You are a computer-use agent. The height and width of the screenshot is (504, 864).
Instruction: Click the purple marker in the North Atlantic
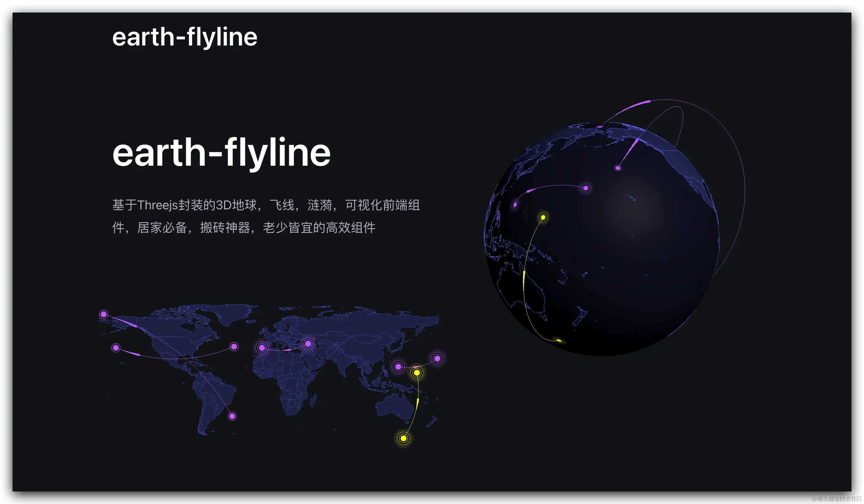click(x=234, y=347)
